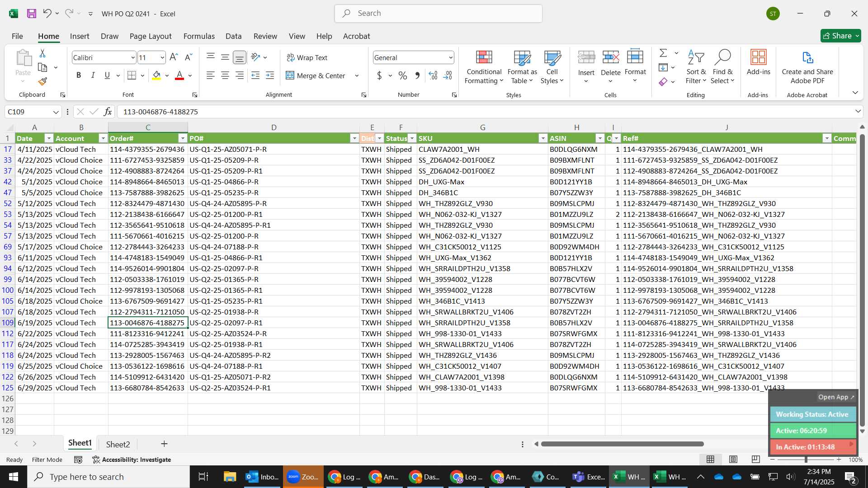Click the Borders icon
Image resolution: width=868 pixels, height=488 pixels.
(132, 75)
